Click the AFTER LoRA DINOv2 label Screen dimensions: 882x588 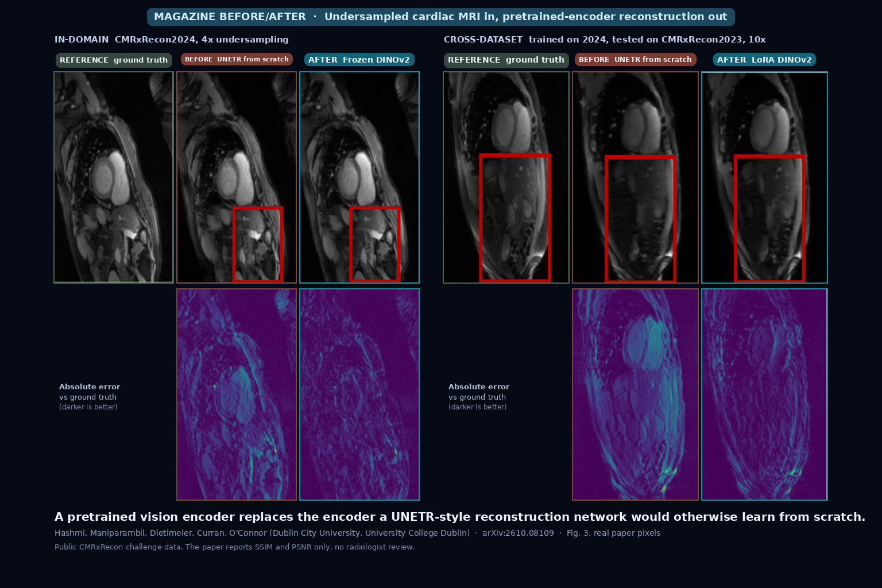coord(764,60)
